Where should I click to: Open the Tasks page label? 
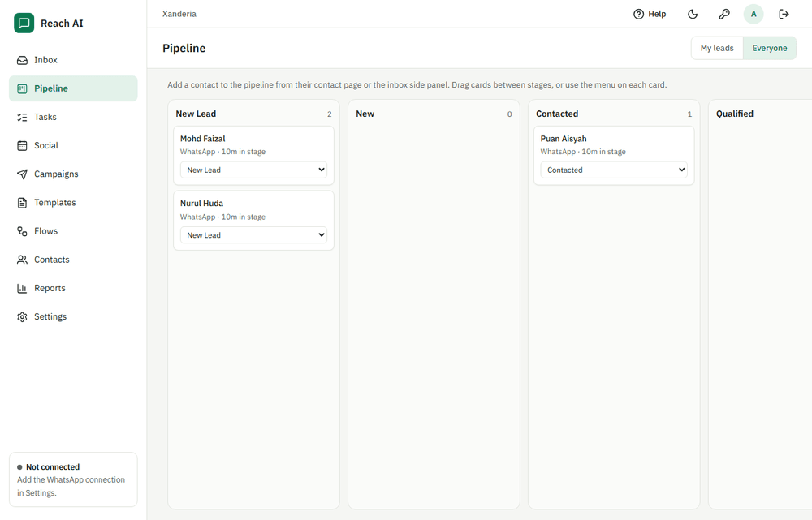click(45, 117)
